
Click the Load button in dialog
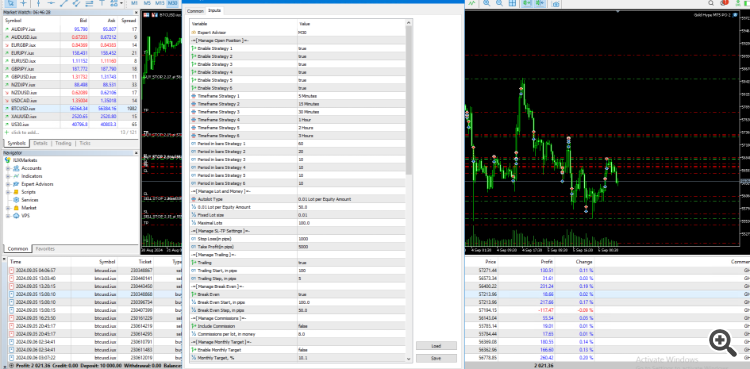[436, 346]
